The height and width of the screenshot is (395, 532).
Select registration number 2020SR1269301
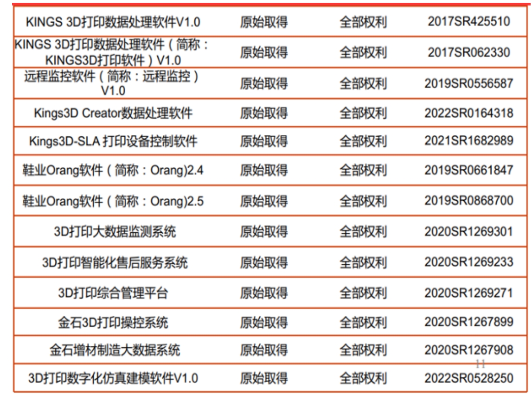tap(468, 231)
